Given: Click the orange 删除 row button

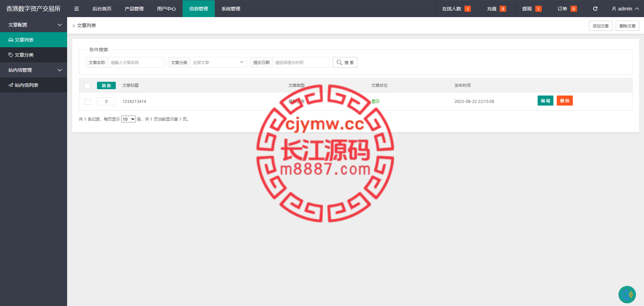Looking at the screenshot, I should (564, 101).
